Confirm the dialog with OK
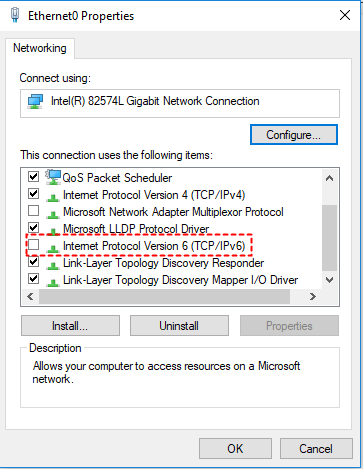 pos(235,449)
